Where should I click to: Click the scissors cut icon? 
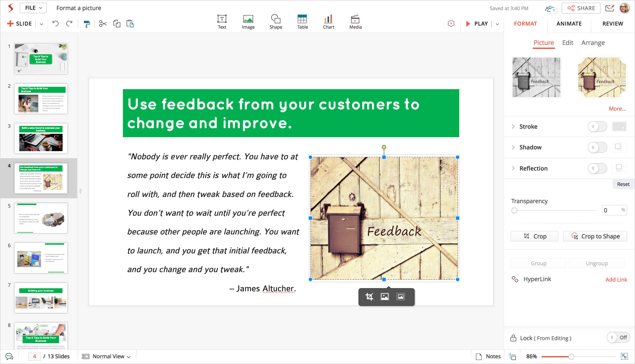tap(103, 24)
